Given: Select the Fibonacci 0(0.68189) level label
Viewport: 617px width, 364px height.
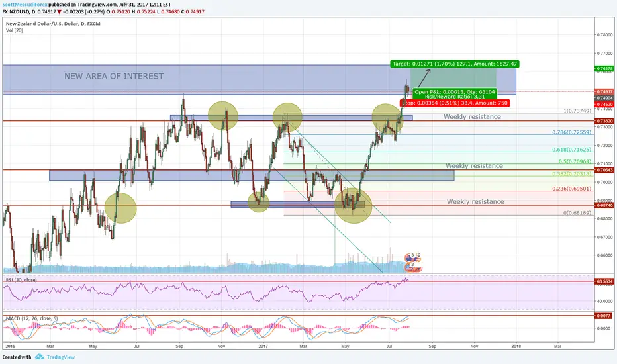Looking at the screenshot, I should pos(577,213).
